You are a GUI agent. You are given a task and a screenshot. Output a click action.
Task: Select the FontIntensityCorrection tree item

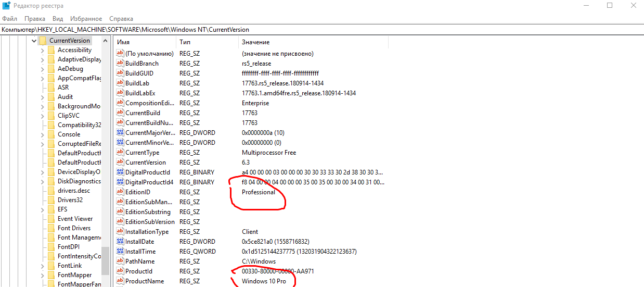click(x=79, y=256)
